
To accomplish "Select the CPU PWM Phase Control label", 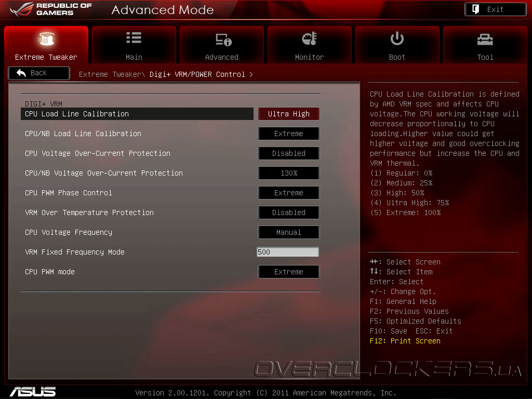I will pos(69,193).
